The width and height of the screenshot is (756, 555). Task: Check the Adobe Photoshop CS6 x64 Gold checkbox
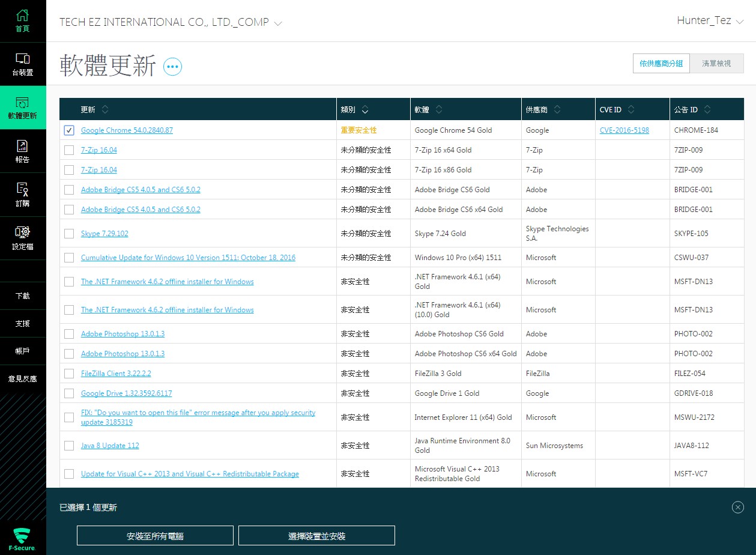pyautogui.click(x=69, y=354)
